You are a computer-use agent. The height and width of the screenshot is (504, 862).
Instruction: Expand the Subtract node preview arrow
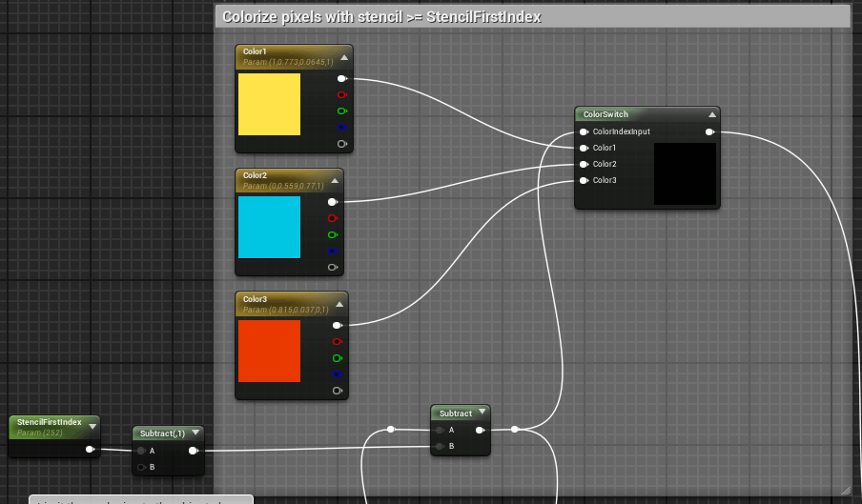(482, 412)
